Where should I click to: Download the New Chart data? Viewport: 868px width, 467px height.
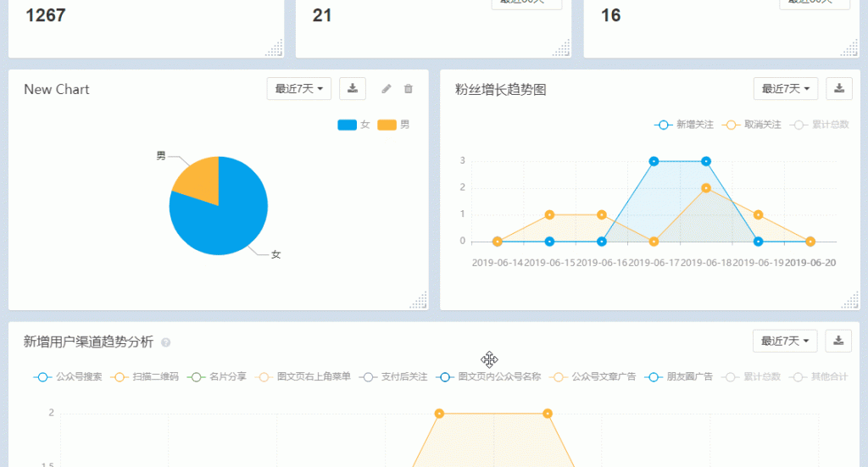353,88
